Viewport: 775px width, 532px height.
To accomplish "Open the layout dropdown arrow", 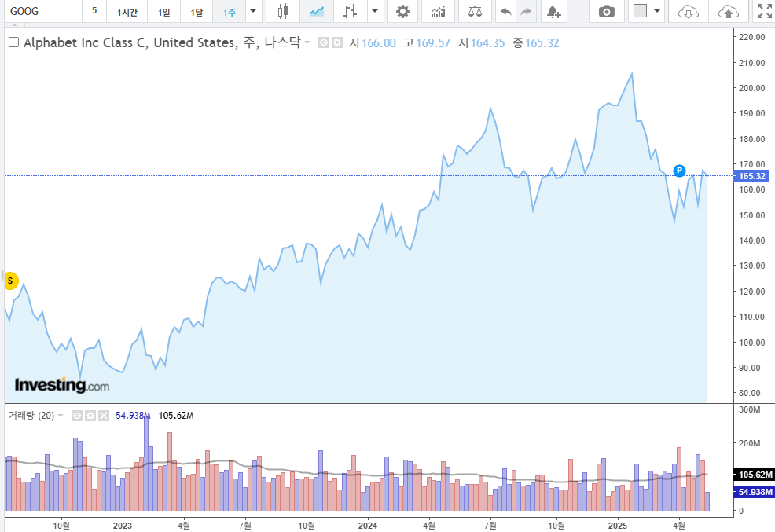I will click(x=657, y=11).
